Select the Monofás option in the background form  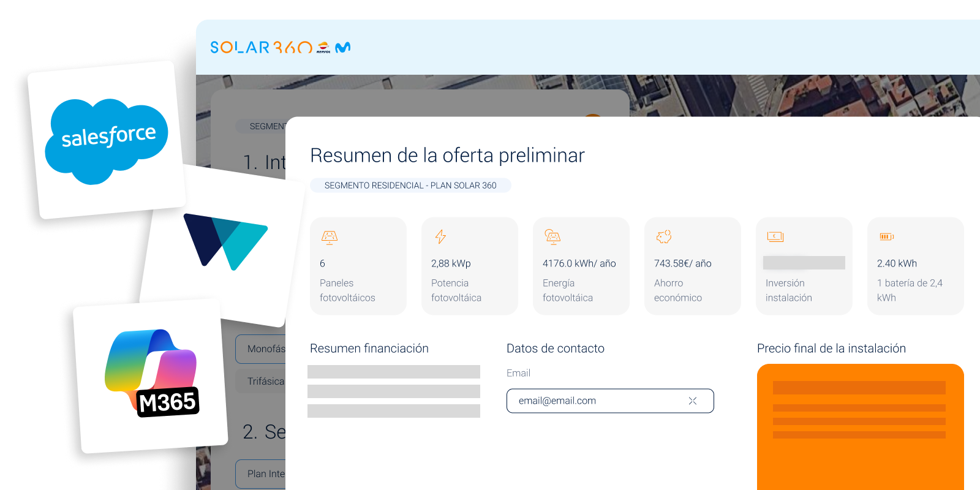(x=262, y=349)
